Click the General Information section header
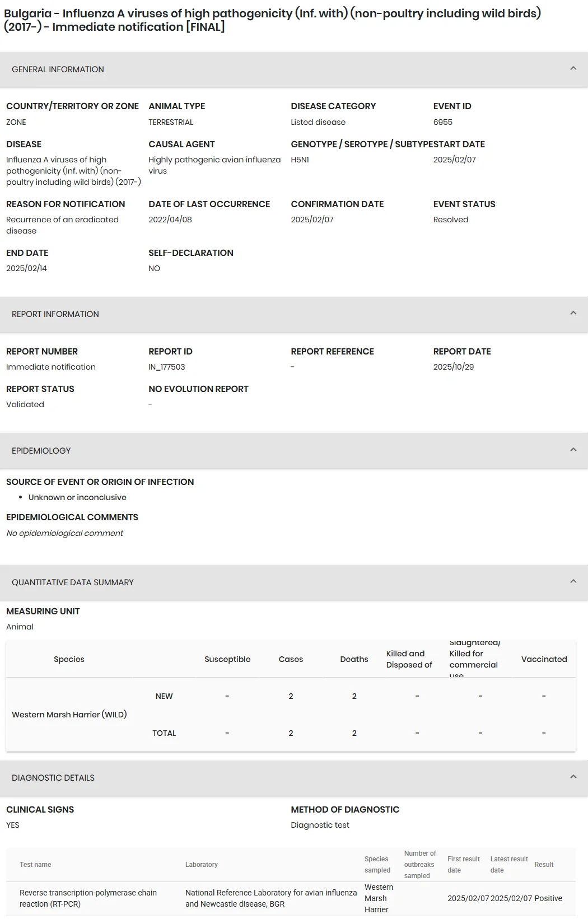The image size is (588, 919). (294, 69)
